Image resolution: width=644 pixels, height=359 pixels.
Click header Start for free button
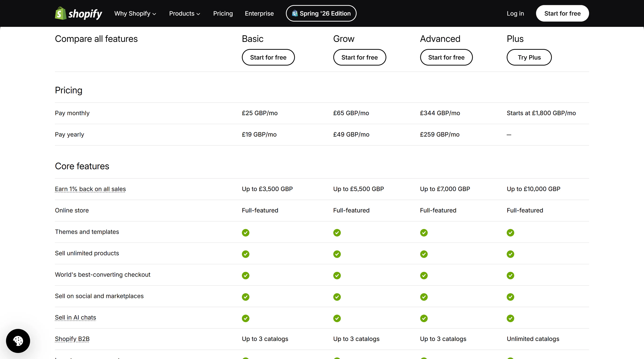[x=562, y=14]
